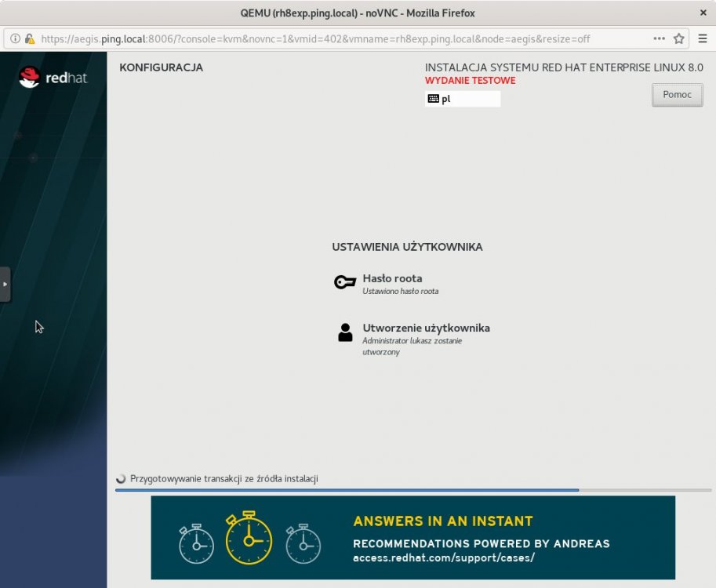This screenshot has width=716, height=588.
Task: Click the installation progress bar
Action: [413, 490]
